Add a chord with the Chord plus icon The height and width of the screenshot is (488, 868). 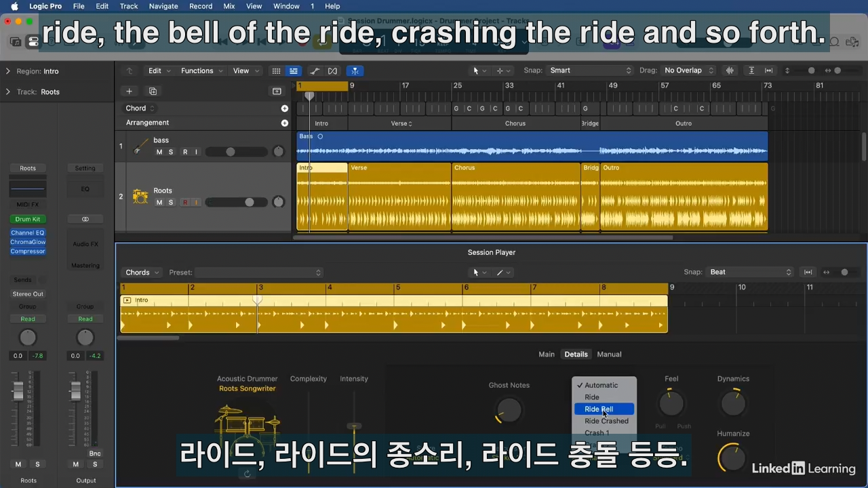pyautogui.click(x=285, y=108)
